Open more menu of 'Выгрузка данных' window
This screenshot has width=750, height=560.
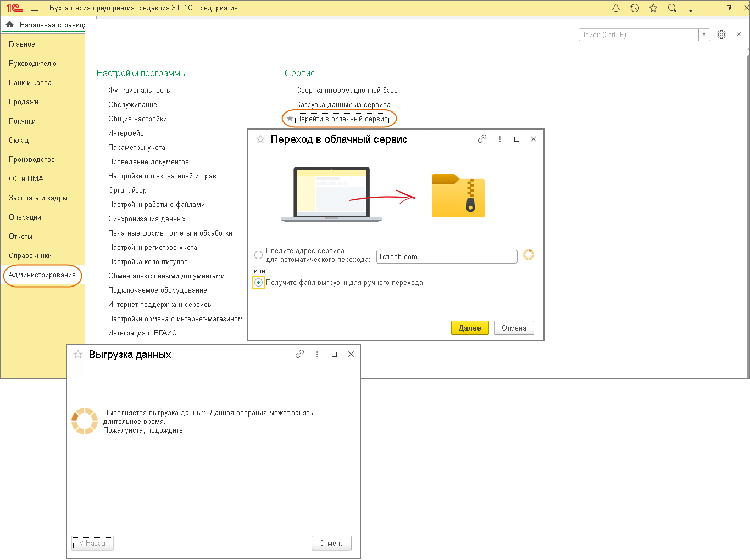tap(317, 354)
